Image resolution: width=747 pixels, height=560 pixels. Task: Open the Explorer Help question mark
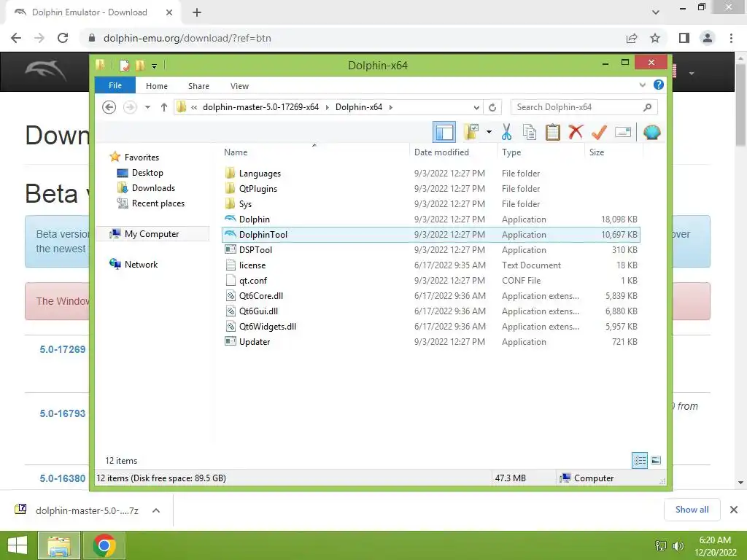pyautogui.click(x=659, y=85)
